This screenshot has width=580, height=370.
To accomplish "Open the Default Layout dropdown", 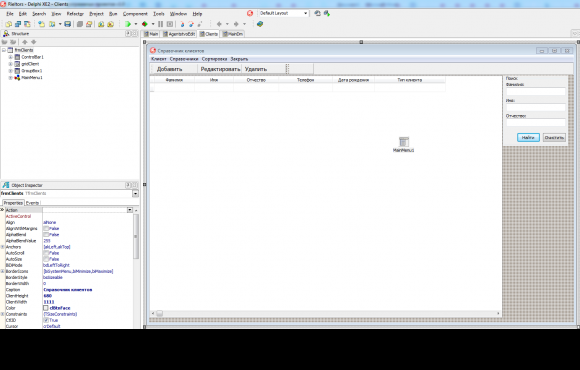I will pyautogui.click(x=306, y=13).
